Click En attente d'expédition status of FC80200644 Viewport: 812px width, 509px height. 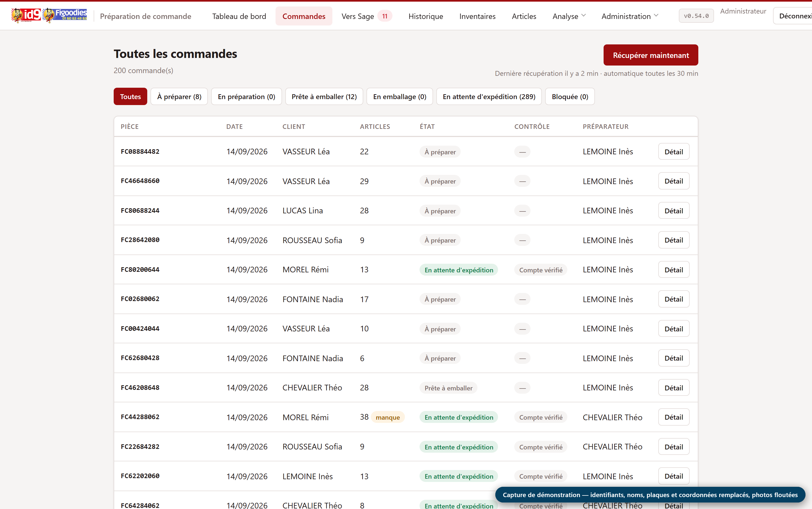[x=459, y=270]
